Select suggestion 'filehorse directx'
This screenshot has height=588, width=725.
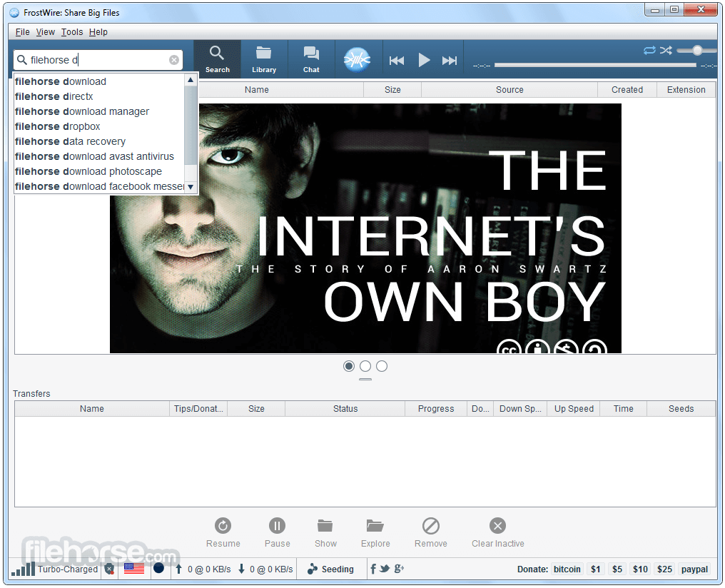tap(99, 96)
